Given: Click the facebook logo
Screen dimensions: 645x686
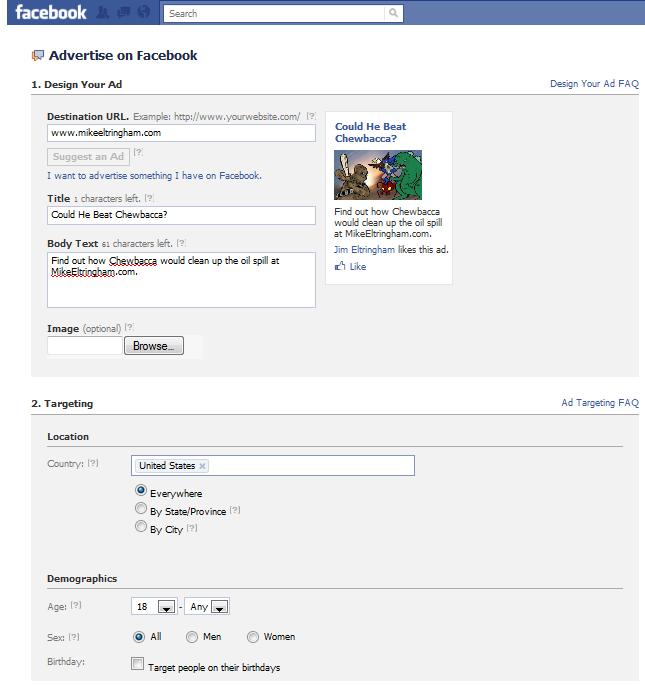Looking at the screenshot, I should 51,13.
